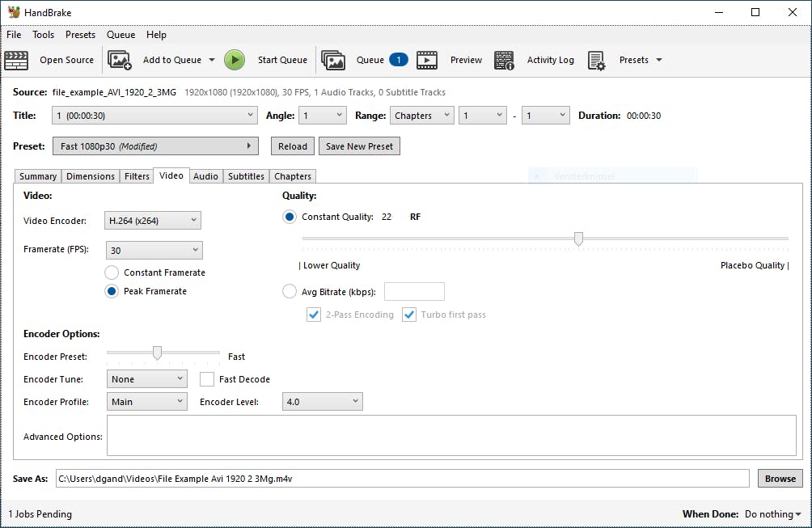812x528 pixels.
Task: Open the Range Chapters dropdown
Action: point(422,116)
